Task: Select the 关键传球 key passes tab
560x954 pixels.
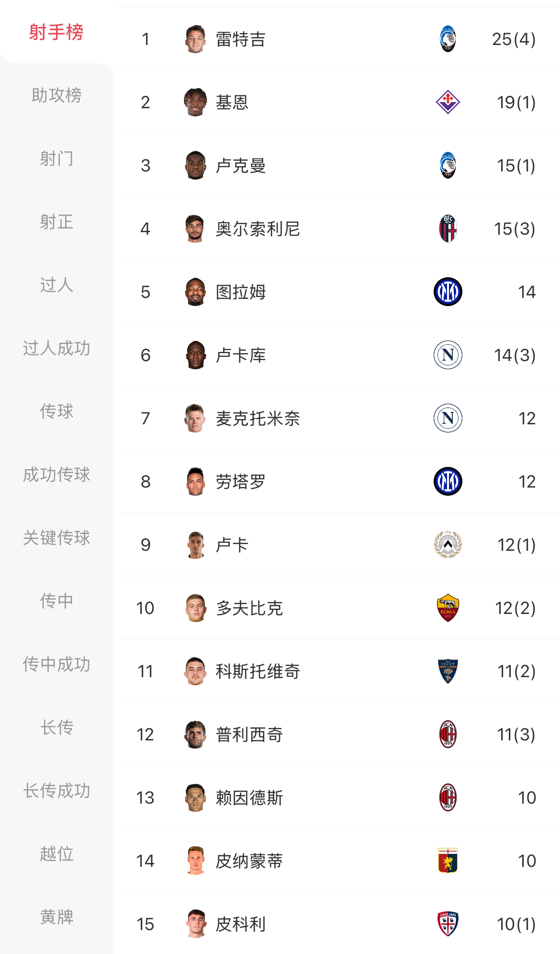Action: coord(56,538)
